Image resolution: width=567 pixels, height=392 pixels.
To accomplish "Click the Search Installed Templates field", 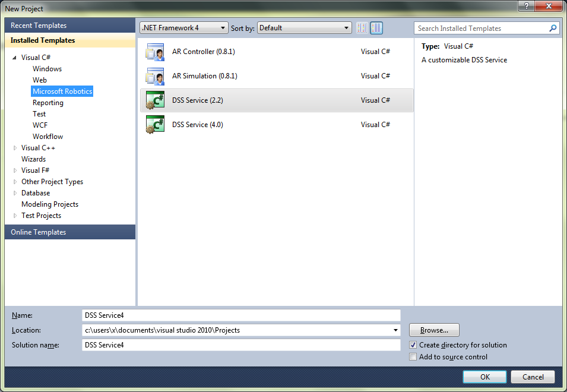I will (481, 28).
